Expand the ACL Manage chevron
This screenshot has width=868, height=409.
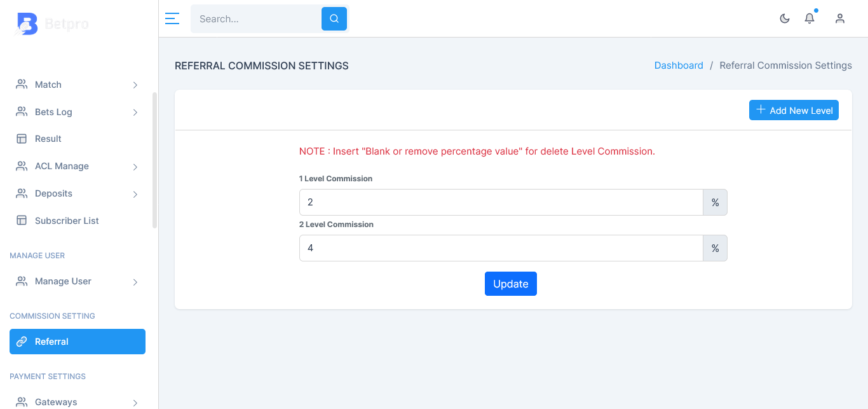point(135,167)
